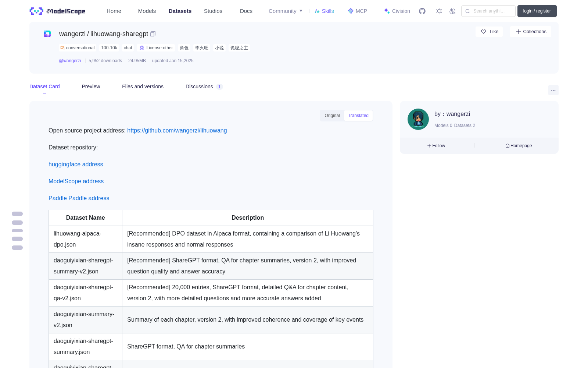This screenshot has height=368, width=588.
Task: Click the conversational tag
Action: click(x=78, y=48)
